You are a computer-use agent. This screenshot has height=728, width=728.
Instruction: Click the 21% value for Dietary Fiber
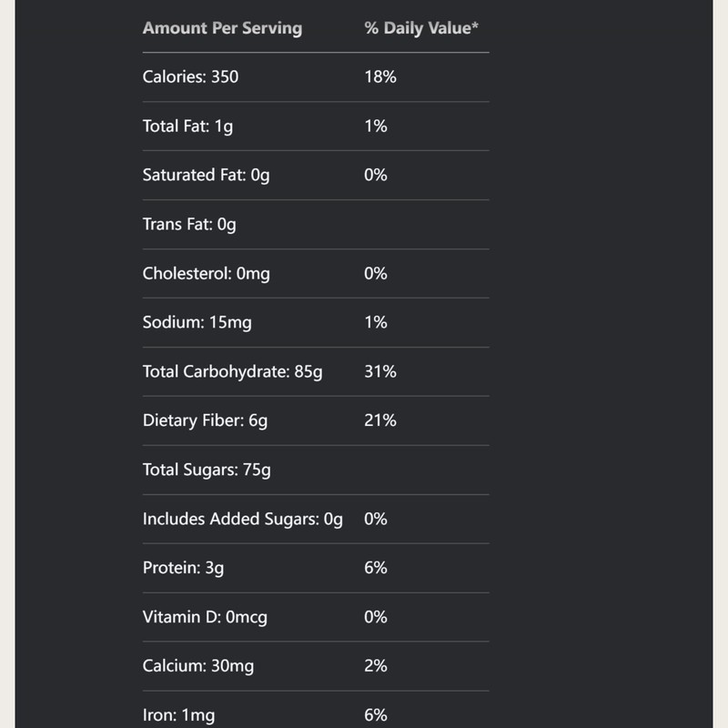(x=380, y=420)
